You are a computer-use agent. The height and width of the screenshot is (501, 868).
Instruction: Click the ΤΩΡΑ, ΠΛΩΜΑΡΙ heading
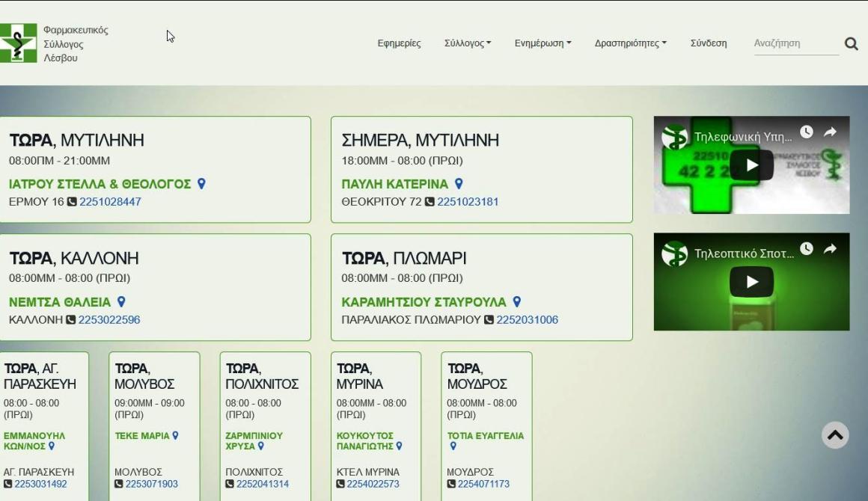[404, 258]
